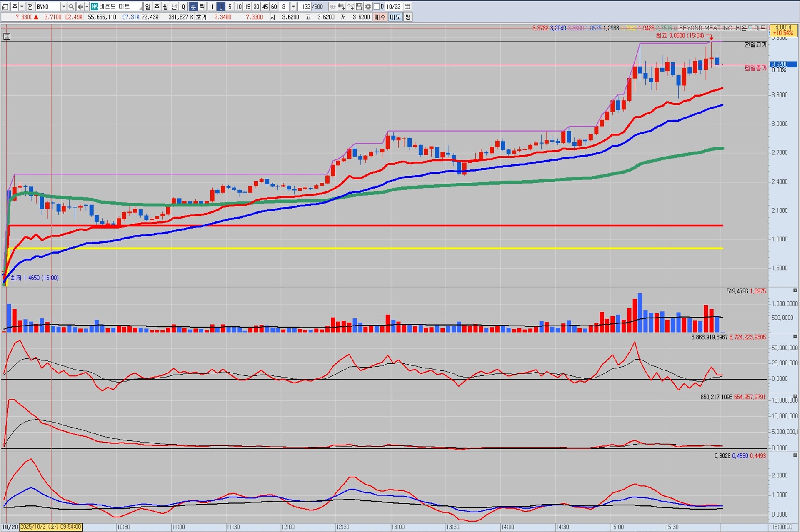
Task: Open the calendar date picker icon
Action: click(407, 7)
